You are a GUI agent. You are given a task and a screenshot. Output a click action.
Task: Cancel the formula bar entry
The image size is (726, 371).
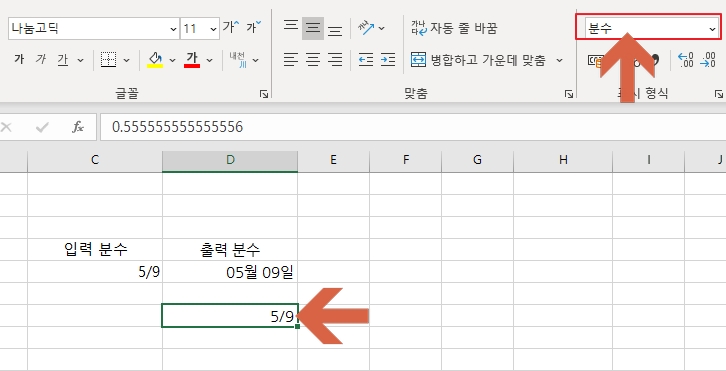[x=6, y=127]
